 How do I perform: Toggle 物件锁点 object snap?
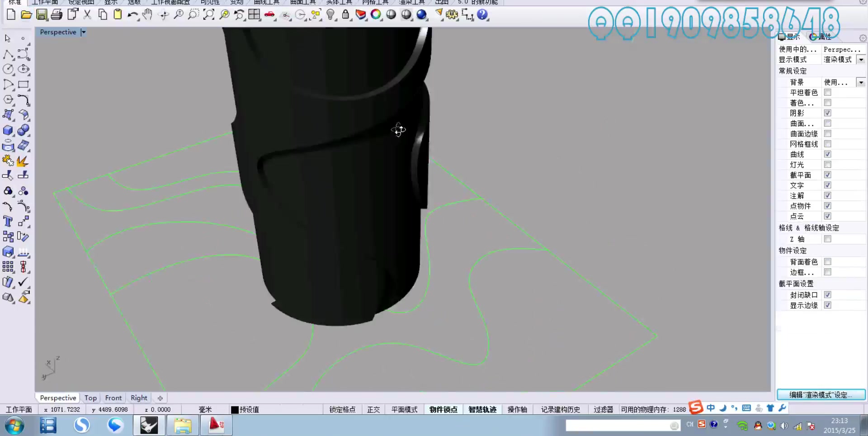443,410
